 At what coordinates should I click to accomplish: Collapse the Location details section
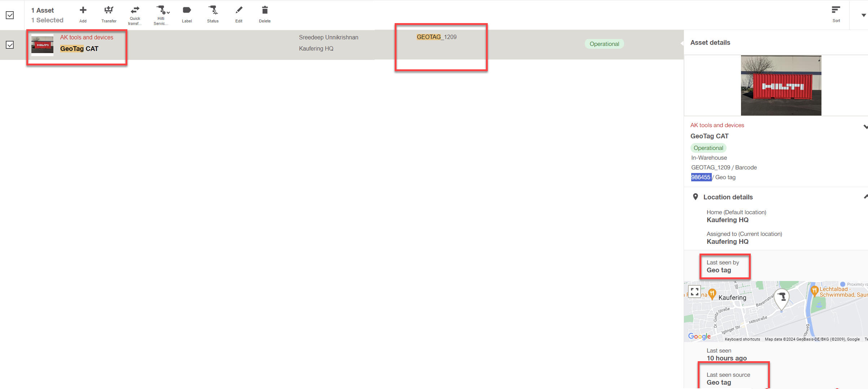(865, 197)
